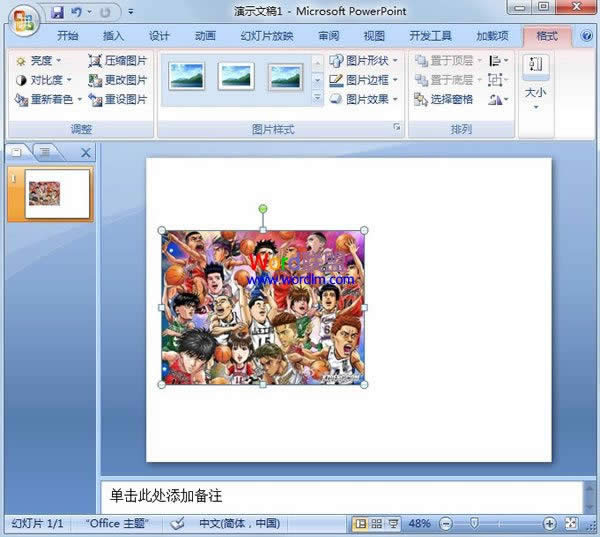
Task: Click the zoom in plus button
Action: point(549,524)
